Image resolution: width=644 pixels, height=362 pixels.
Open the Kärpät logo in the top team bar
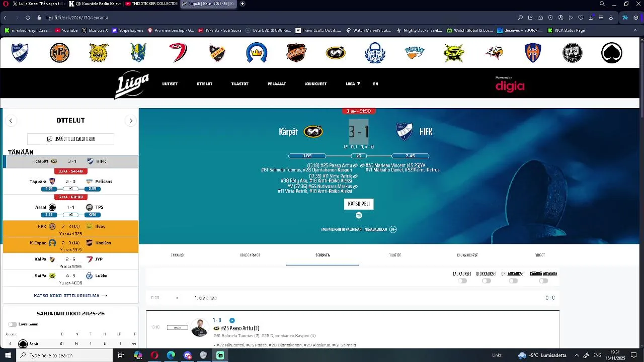336,53
